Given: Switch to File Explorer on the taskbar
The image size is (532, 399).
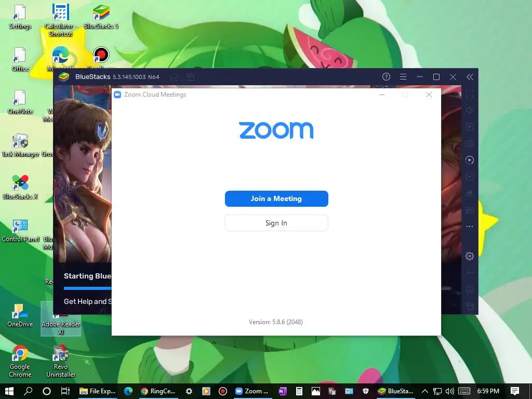Looking at the screenshot, I should point(97,391).
